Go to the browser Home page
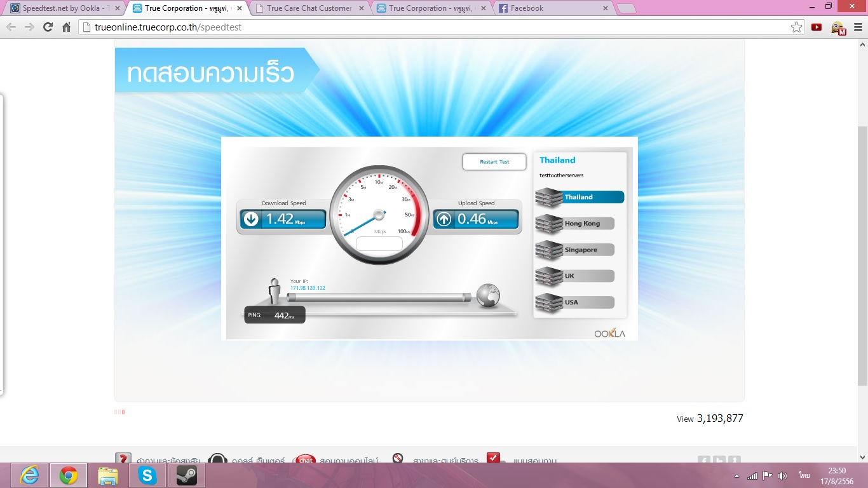The height and width of the screenshot is (488, 868). pos(66,27)
